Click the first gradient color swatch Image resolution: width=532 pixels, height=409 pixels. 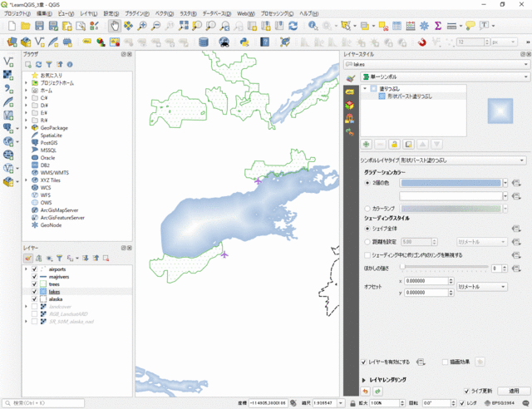point(451,183)
